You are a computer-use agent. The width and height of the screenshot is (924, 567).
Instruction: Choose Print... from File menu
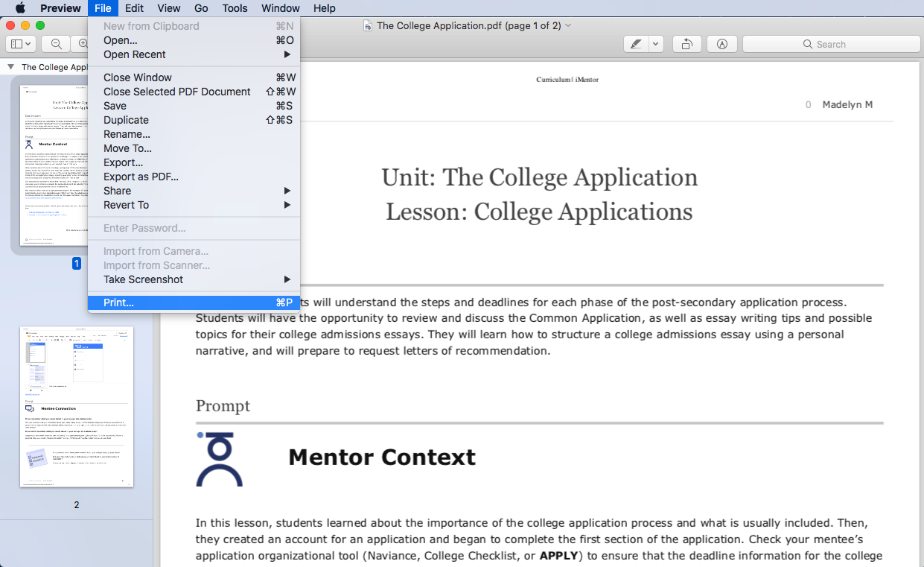[194, 302]
